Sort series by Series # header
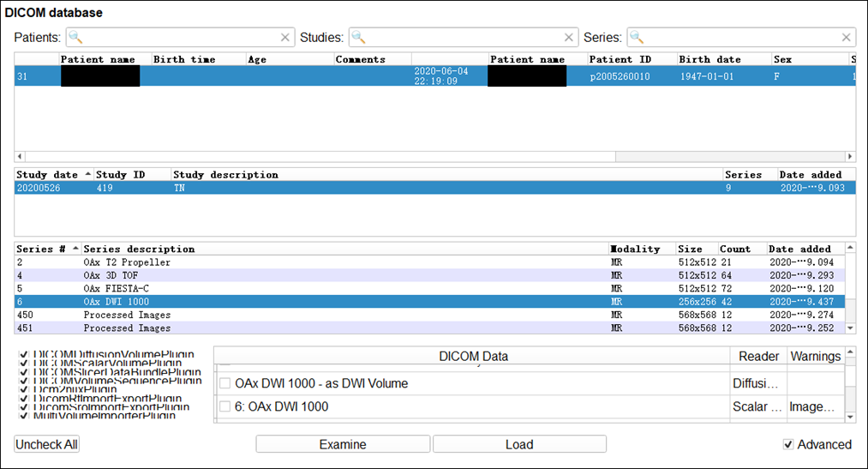This screenshot has height=469, width=868. [45, 249]
